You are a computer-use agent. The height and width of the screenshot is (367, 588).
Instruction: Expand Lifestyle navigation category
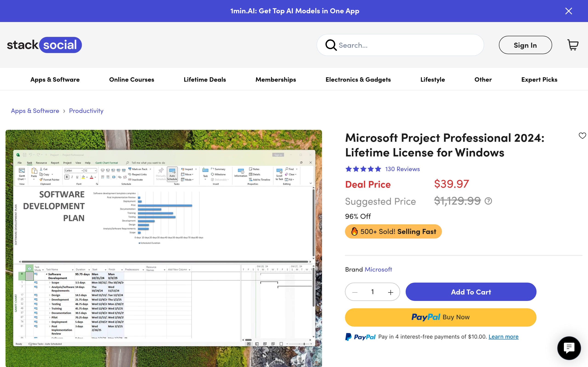tap(433, 79)
